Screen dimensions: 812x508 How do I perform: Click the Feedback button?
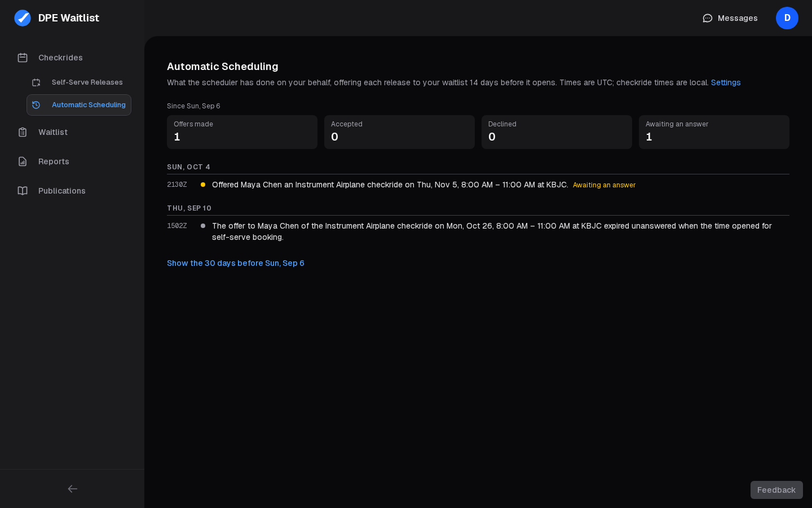click(x=776, y=490)
